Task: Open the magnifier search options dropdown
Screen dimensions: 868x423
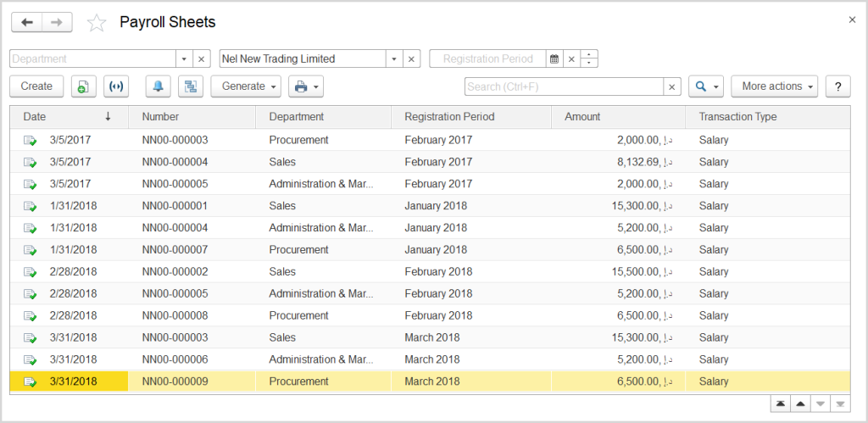Action: coord(706,86)
